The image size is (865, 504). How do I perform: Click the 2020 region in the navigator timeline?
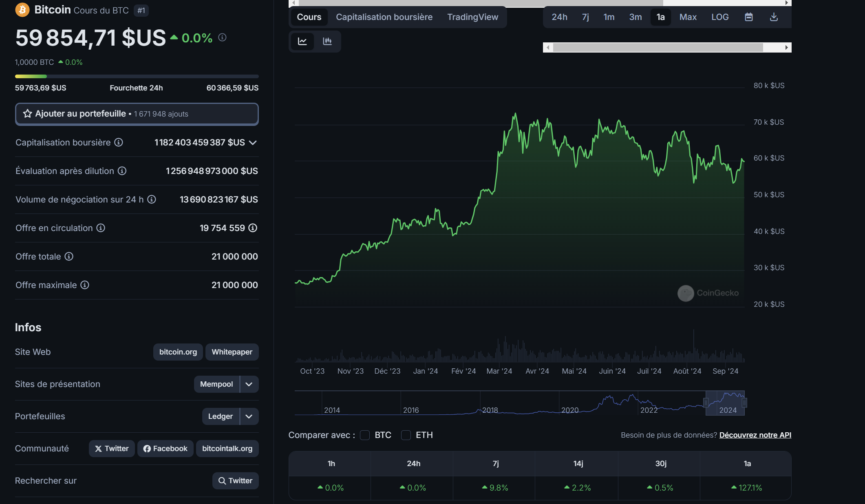(570, 410)
